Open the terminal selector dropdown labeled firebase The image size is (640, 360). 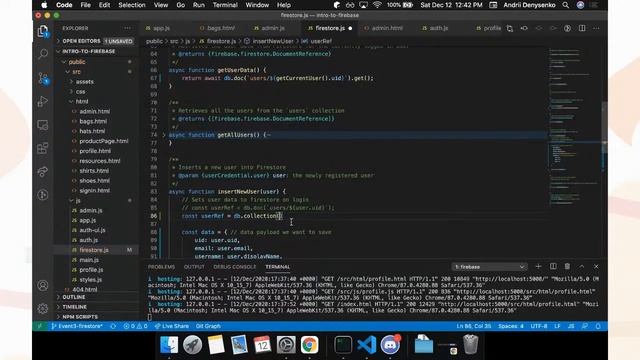pyautogui.click(x=489, y=267)
